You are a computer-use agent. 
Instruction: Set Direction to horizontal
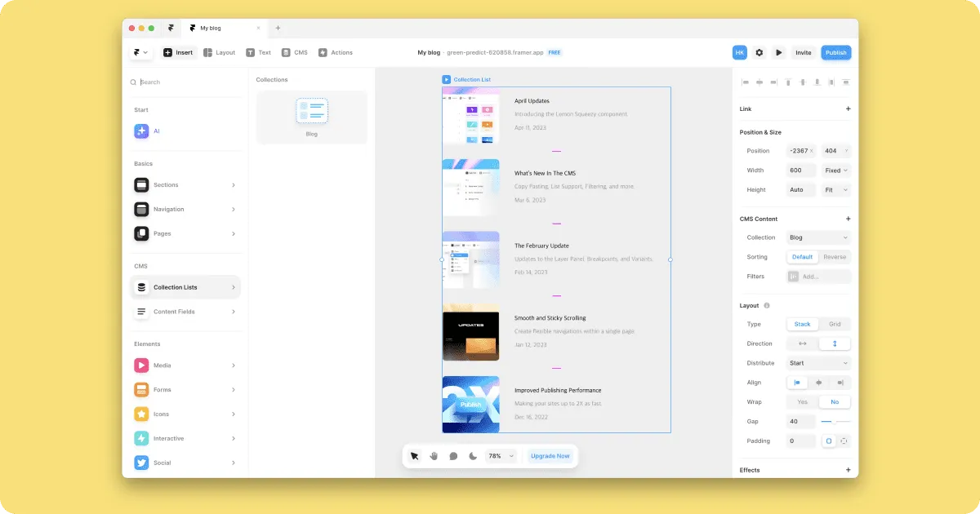click(803, 343)
